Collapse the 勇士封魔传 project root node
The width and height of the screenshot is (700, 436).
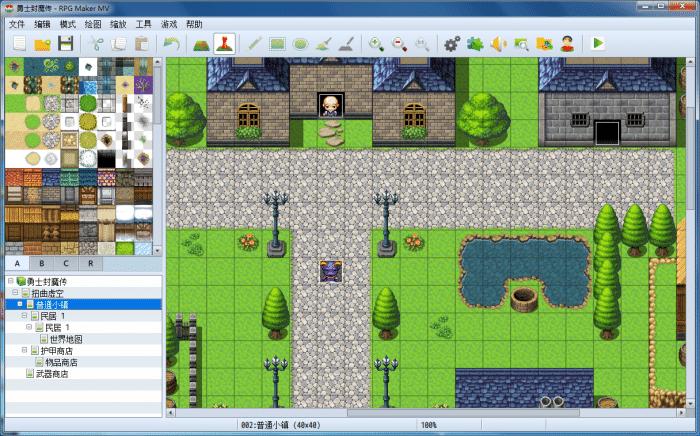(x=11, y=281)
